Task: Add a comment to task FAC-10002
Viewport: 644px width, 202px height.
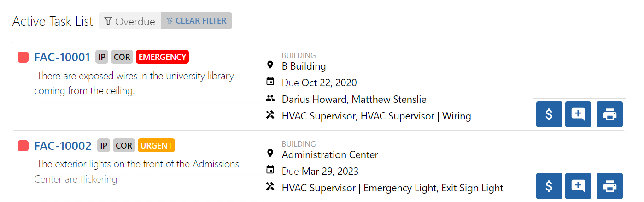Action: pos(578,186)
